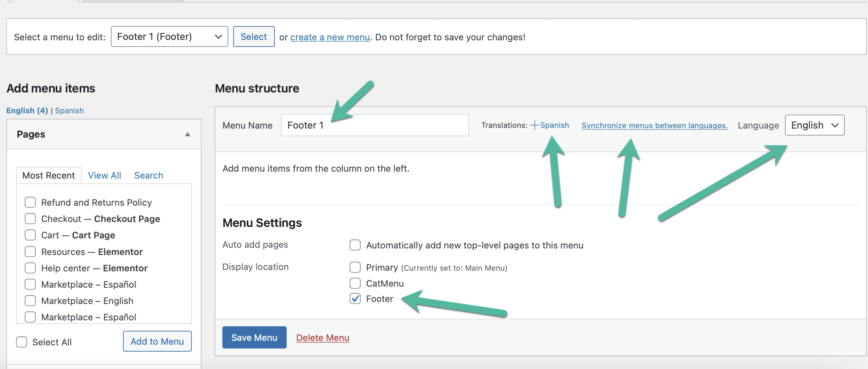This screenshot has height=369, width=868.
Task: Open the Search tab in Pages
Action: (x=148, y=175)
